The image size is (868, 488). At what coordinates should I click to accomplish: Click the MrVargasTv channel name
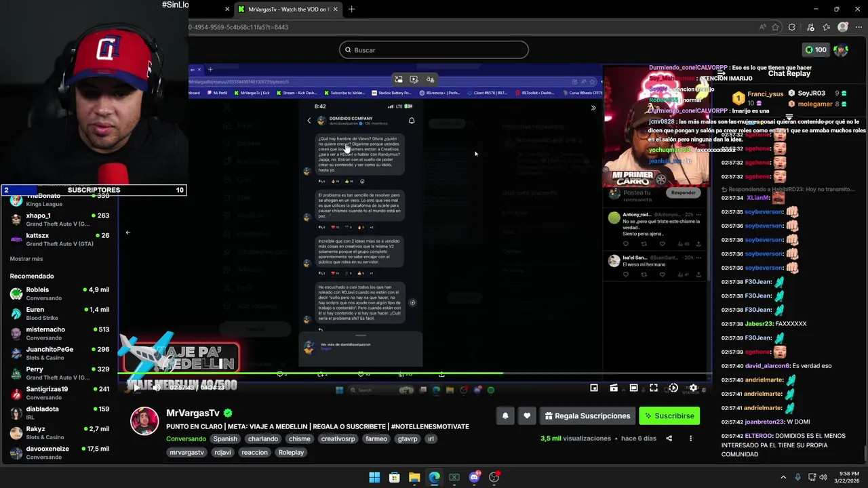[x=193, y=413]
